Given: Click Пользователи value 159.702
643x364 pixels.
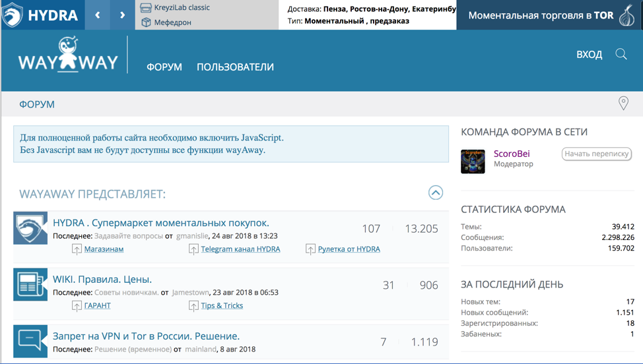Looking at the screenshot, I should click(x=621, y=248).
